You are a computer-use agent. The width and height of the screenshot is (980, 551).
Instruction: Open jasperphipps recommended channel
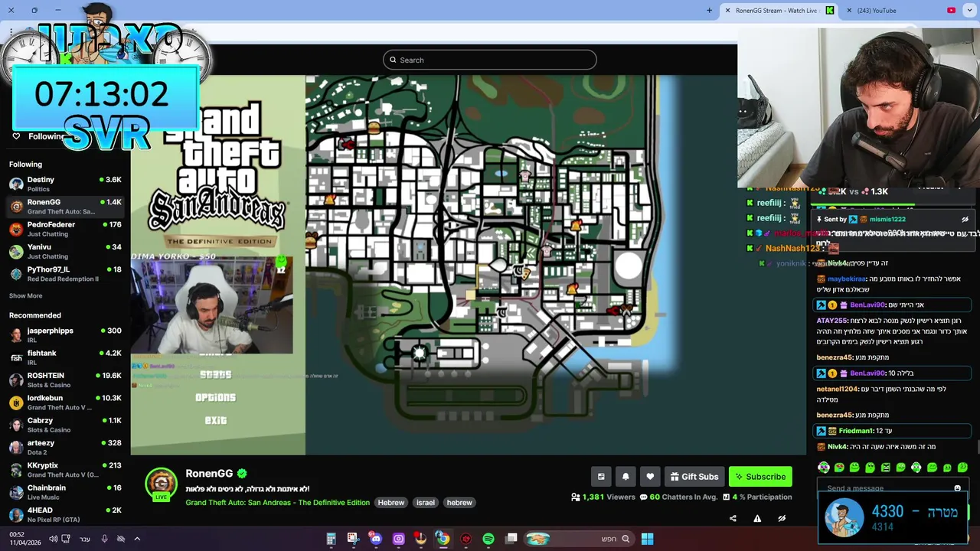pyautogui.click(x=65, y=334)
